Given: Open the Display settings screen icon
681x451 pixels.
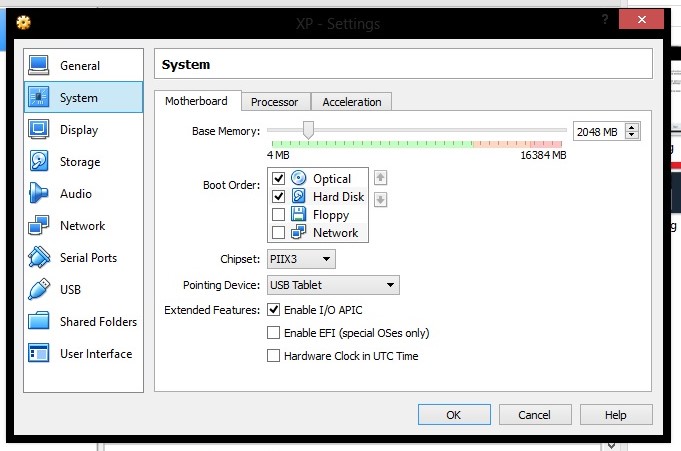Looking at the screenshot, I should pos(39,129).
